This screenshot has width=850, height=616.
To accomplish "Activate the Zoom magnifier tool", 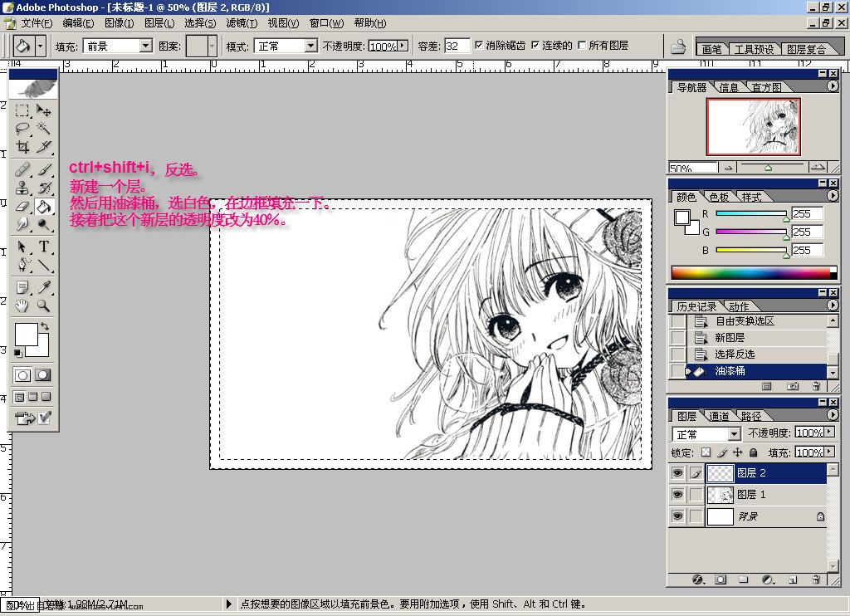I will 43,306.
